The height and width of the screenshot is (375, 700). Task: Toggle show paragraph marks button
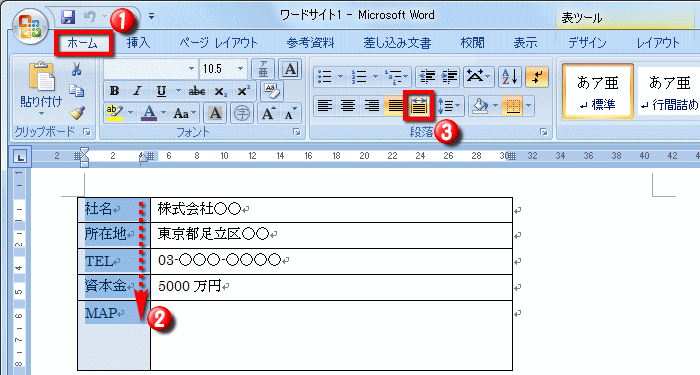(x=537, y=77)
